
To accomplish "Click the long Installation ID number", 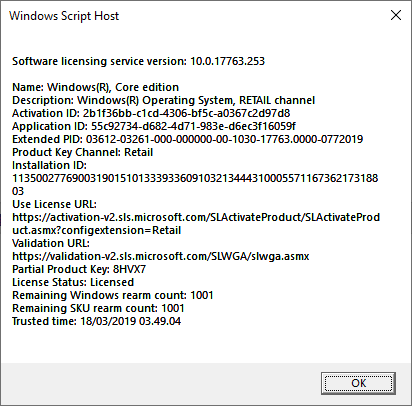I will click(195, 185).
